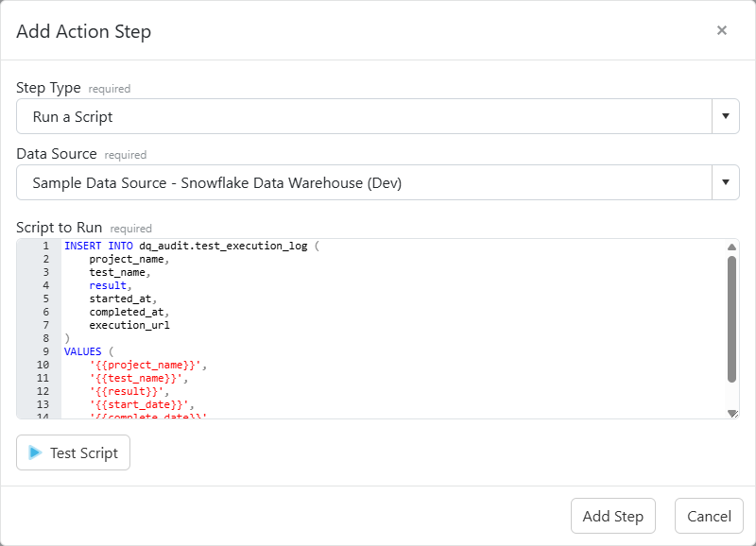This screenshot has width=756, height=546.
Task: Click the Add Step button
Action: (x=613, y=516)
